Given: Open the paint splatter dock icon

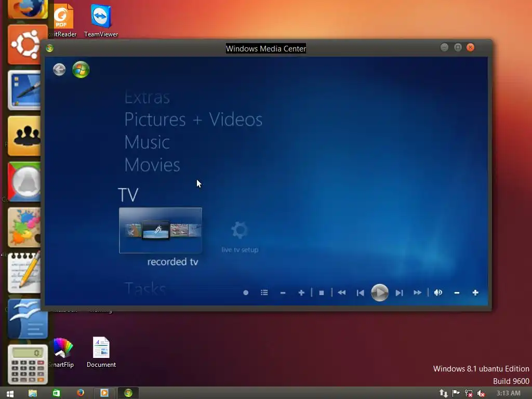Looking at the screenshot, I should point(24,228).
